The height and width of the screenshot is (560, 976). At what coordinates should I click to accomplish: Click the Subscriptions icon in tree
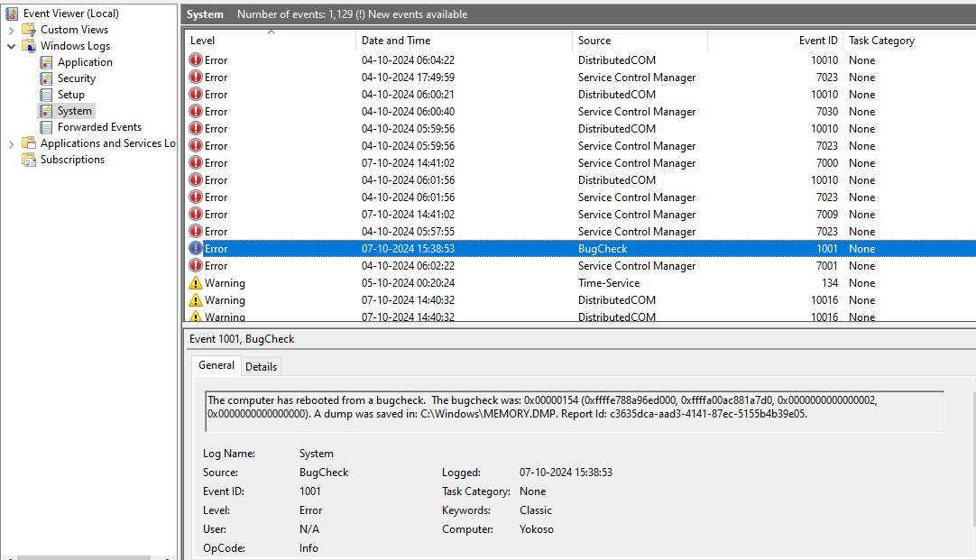(x=29, y=160)
